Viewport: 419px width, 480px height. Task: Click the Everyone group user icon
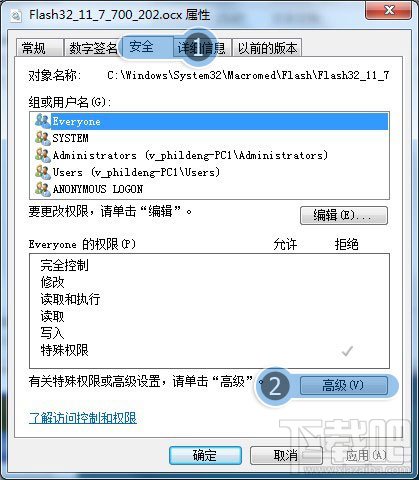[x=43, y=121]
